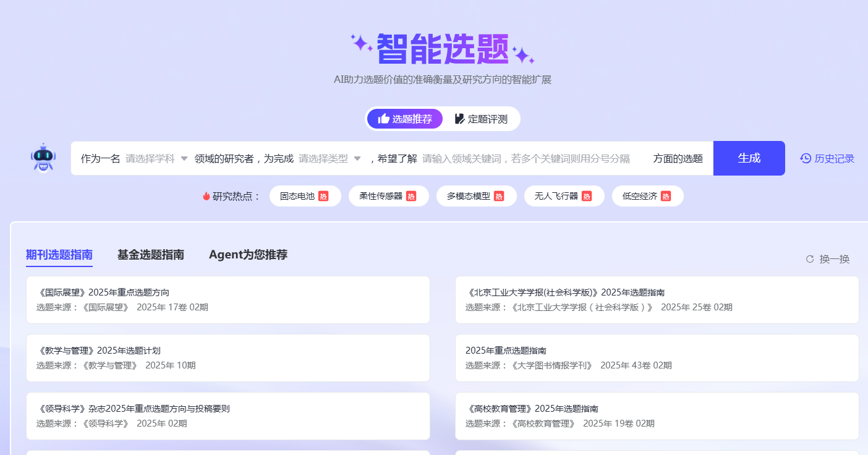Open 《国际展望》2025年重点选题方向 card

pyautogui.click(x=228, y=300)
